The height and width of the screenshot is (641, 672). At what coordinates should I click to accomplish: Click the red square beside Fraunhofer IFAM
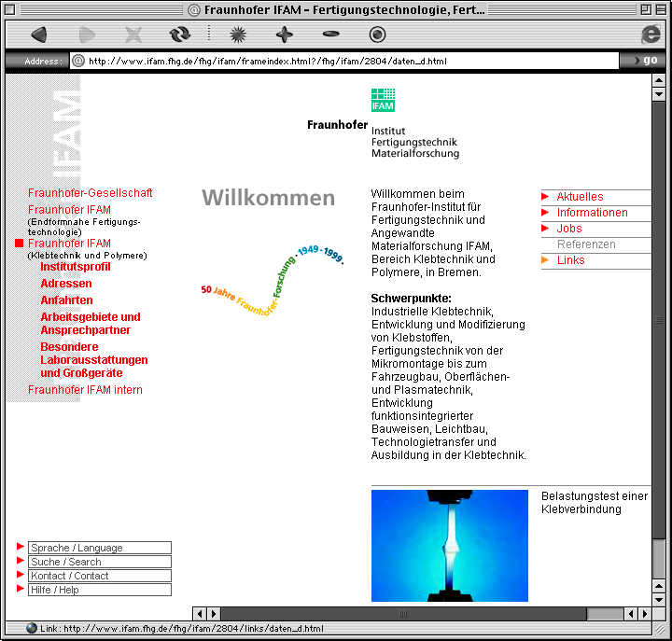(19, 243)
